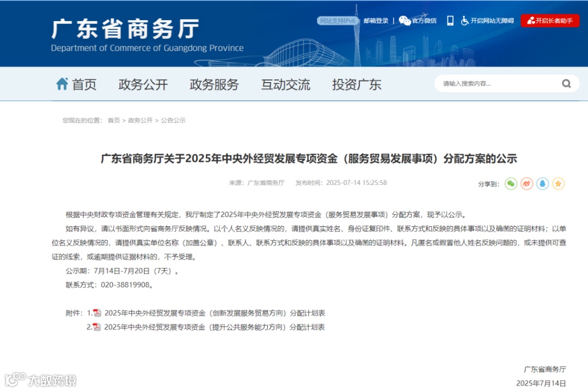Image resolution: width=588 pixels, height=391 pixels.
Task: Open the 互动交流 navigation menu
Action: (285, 84)
